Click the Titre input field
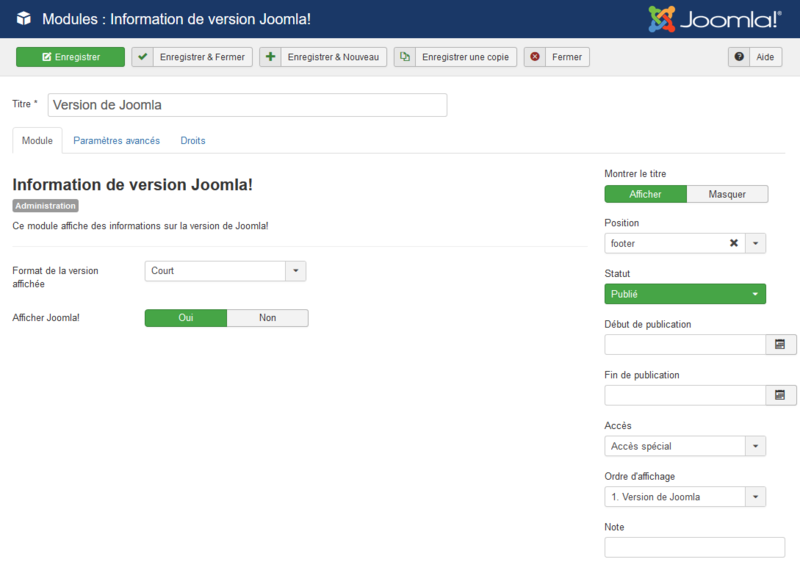 247,105
